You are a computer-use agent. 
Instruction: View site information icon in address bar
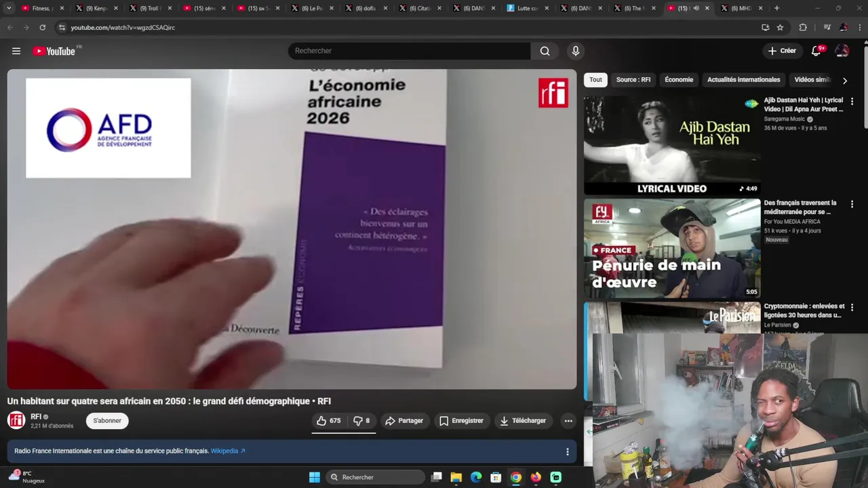[62, 27]
